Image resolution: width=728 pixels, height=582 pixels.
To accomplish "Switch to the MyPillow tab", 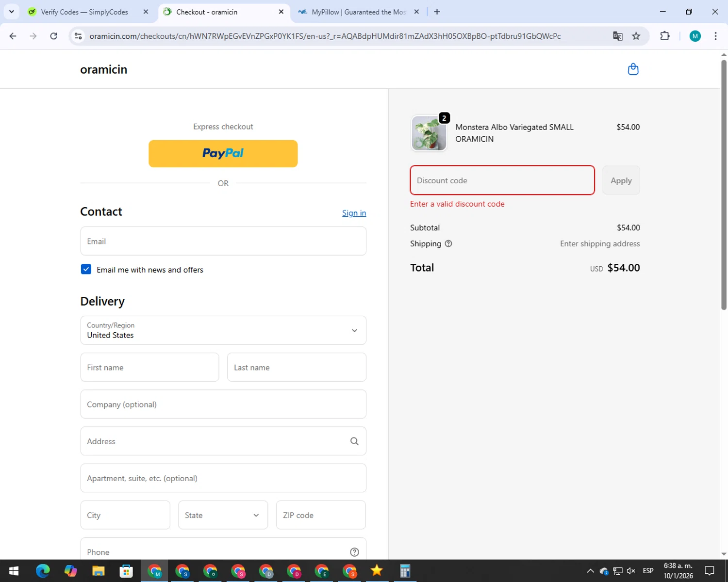I will (358, 12).
